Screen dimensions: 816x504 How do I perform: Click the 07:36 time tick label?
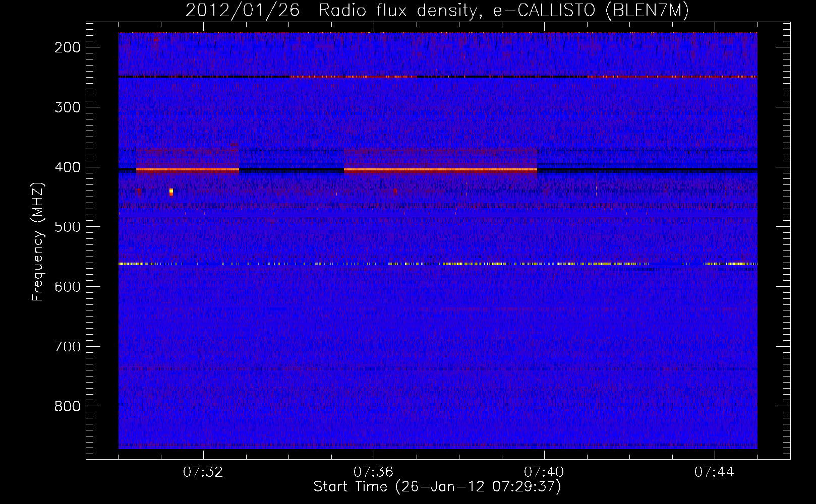373,472
